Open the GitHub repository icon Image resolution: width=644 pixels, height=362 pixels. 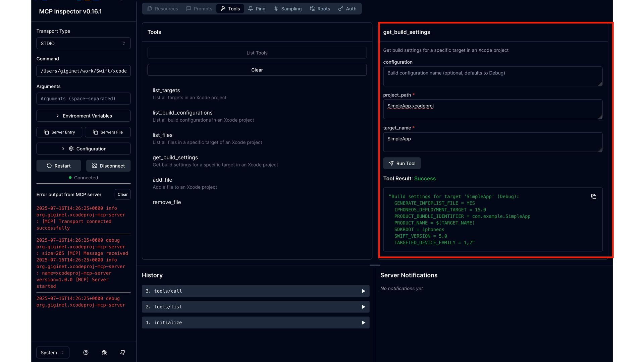click(123, 352)
